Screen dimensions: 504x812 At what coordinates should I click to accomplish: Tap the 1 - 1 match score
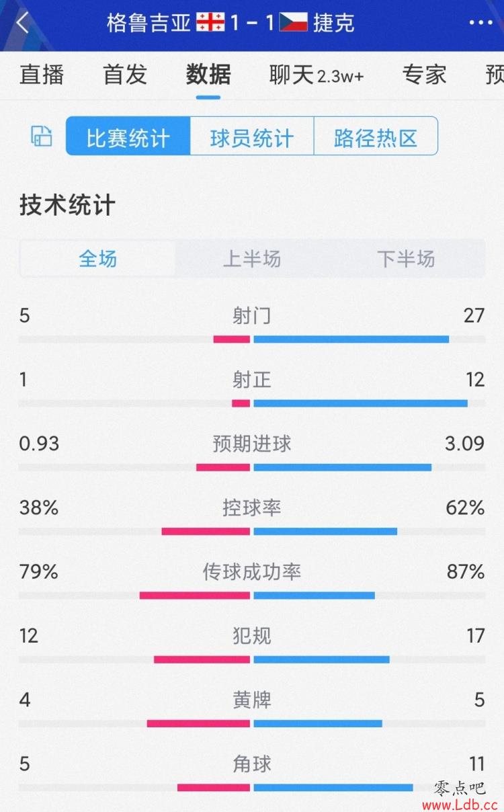point(252,23)
